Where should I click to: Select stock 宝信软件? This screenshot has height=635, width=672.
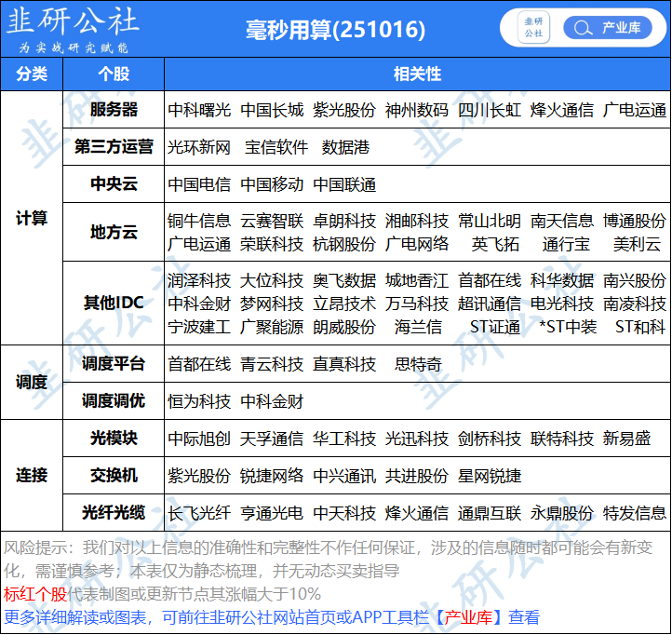[x=276, y=147]
